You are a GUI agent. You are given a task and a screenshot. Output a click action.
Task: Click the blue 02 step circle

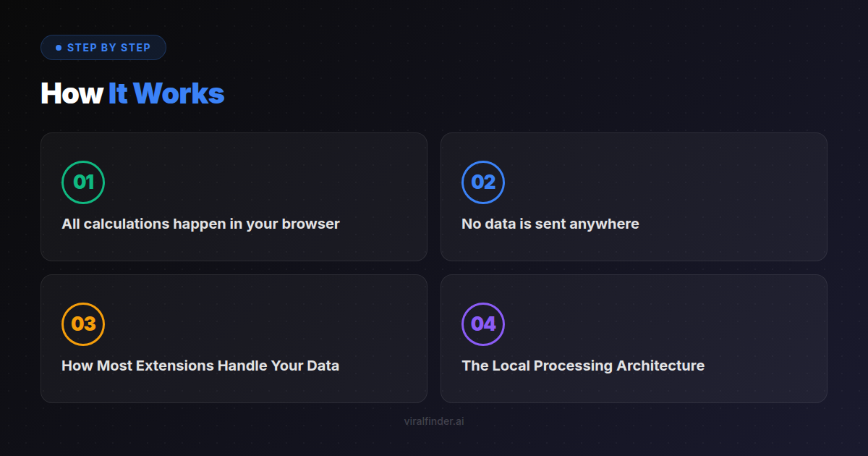pyautogui.click(x=483, y=182)
